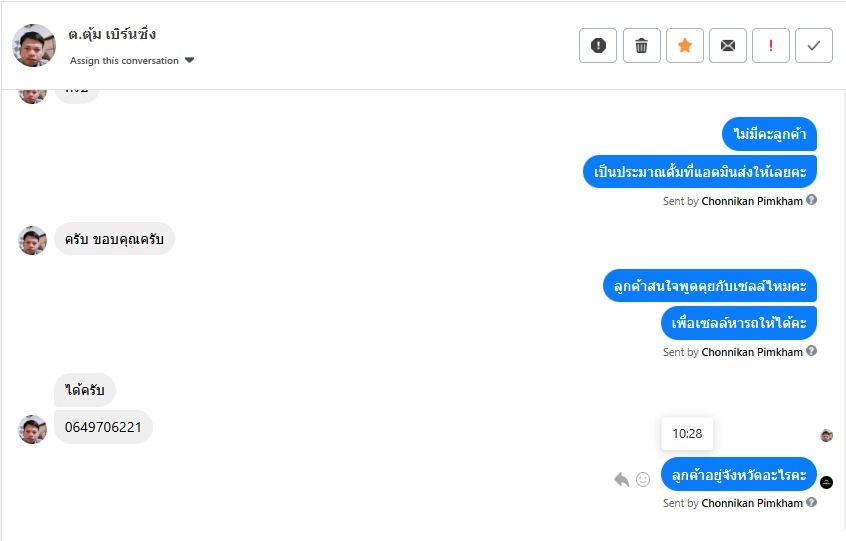Click the question mark icon under last sent message
The width and height of the screenshot is (846, 541).
click(812, 503)
